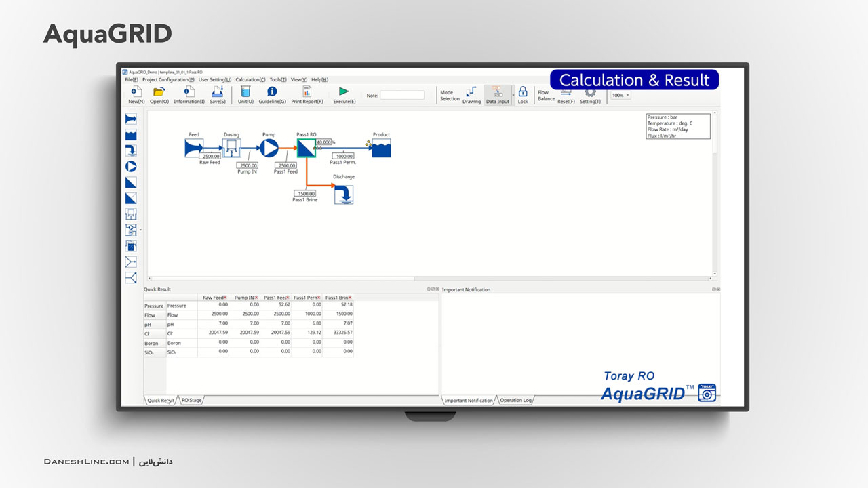
Task: Run calculation with the Execute(E) icon
Action: (x=344, y=91)
